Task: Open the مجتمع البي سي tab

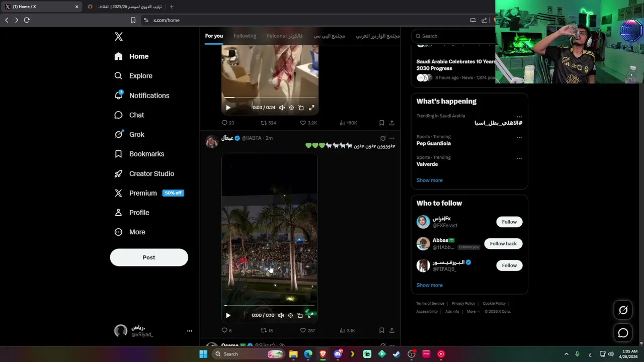Action: tap(330, 36)
